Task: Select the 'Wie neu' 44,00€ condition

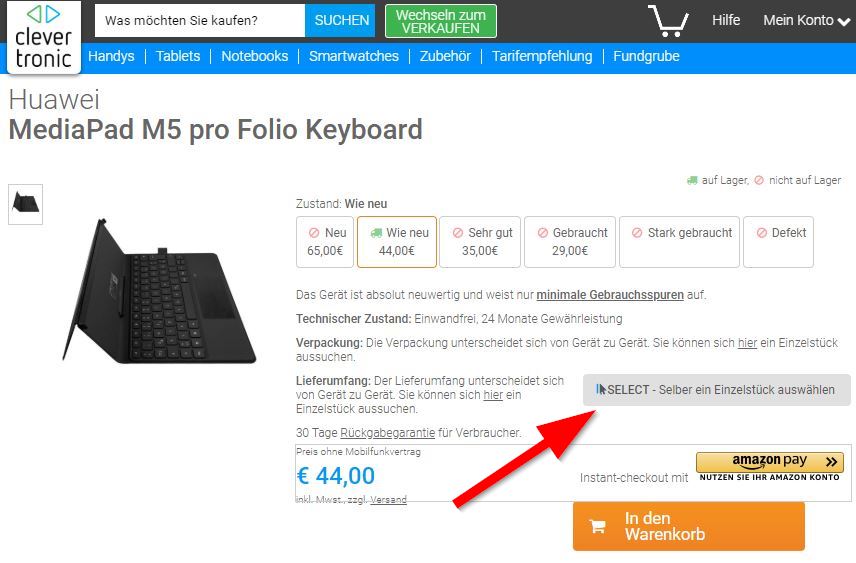Action: click(397, 242)
